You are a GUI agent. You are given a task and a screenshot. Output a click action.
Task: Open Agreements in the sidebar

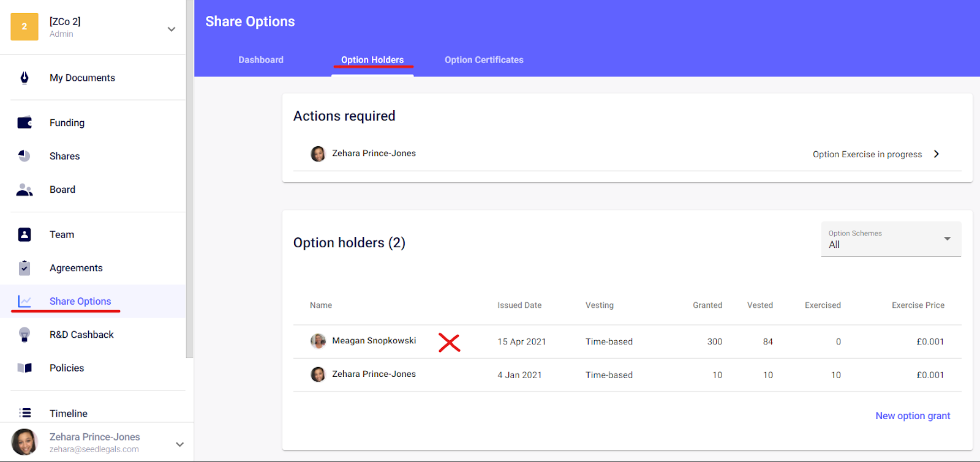point(76,267)
